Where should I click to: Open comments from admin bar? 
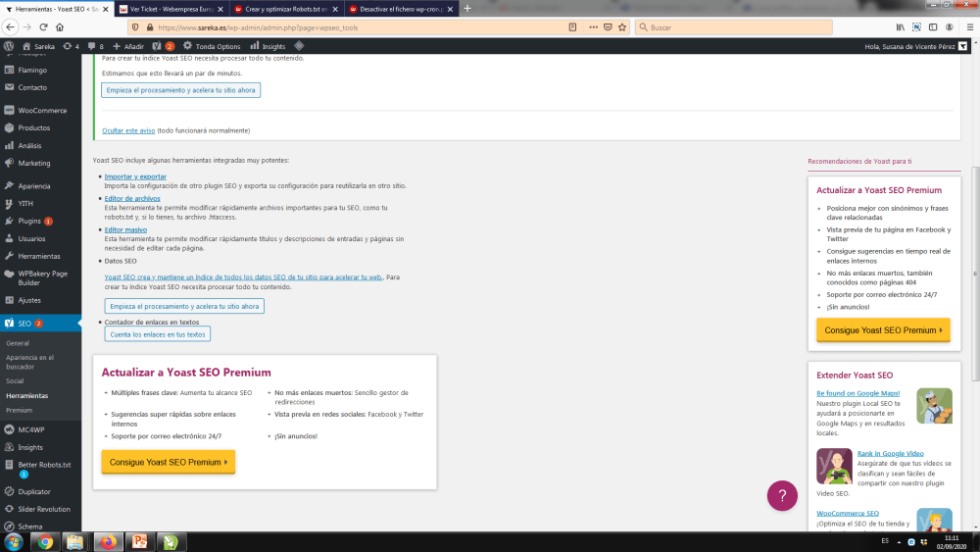click(x=96, y=46)
